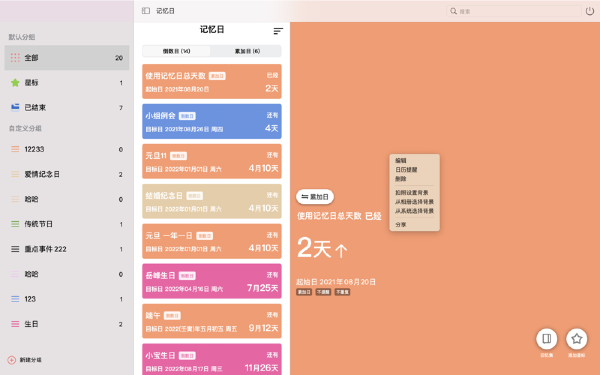This screenshot has height=375, width=600.
Task: Open the 岳峰生日 card
Action: click(212, 281)
